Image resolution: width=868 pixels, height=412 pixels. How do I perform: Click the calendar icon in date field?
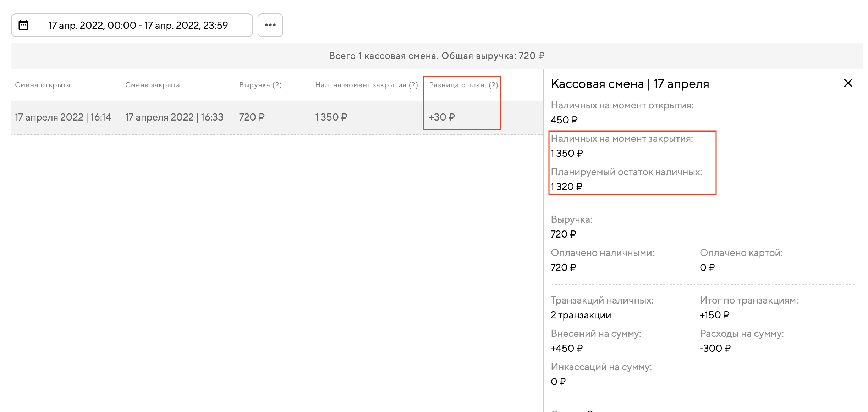point(23,25)
